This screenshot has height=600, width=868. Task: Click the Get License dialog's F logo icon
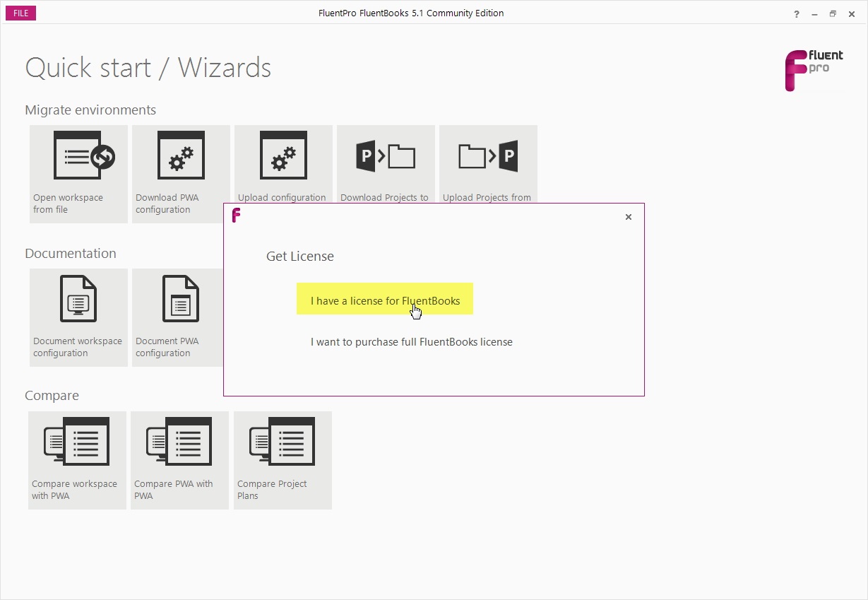pos(237,216)
